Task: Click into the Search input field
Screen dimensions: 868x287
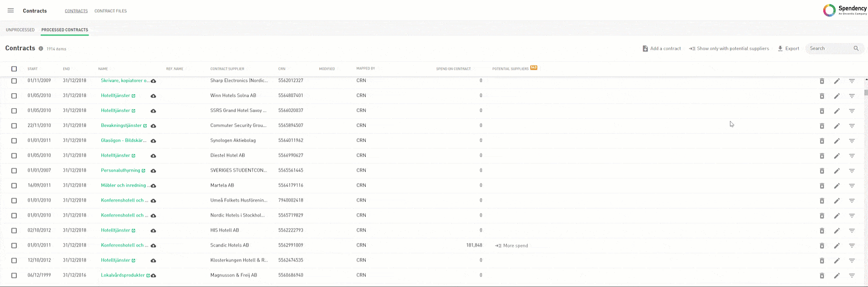Action: pyautogui.click(x=830, y=48)
